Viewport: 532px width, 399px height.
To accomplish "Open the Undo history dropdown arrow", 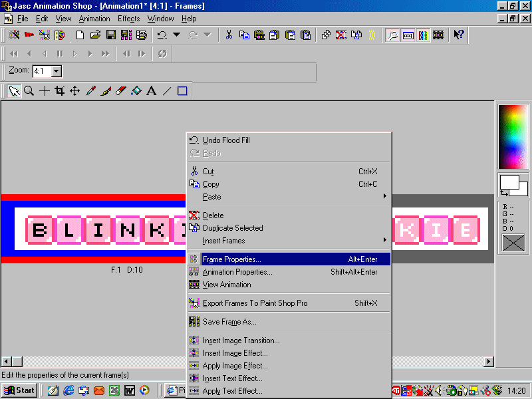I will (x=176, y=35).
